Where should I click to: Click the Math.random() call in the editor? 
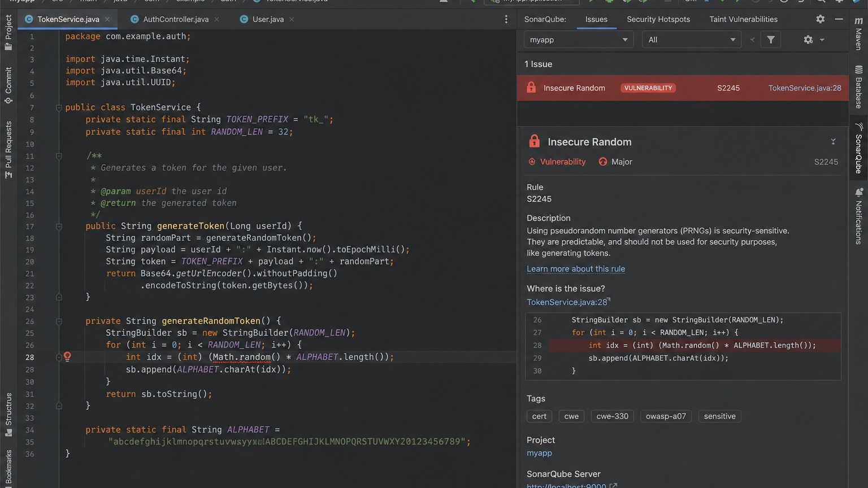[246, 357]
